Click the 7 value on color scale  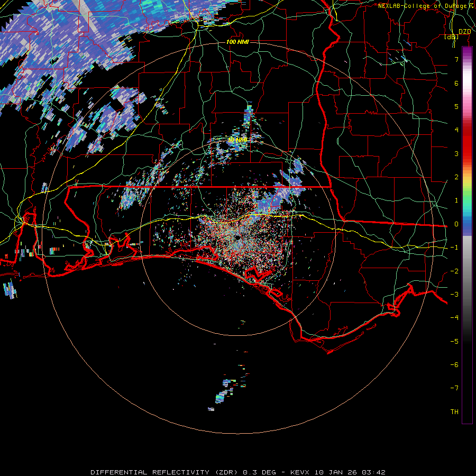coord(456,59)
